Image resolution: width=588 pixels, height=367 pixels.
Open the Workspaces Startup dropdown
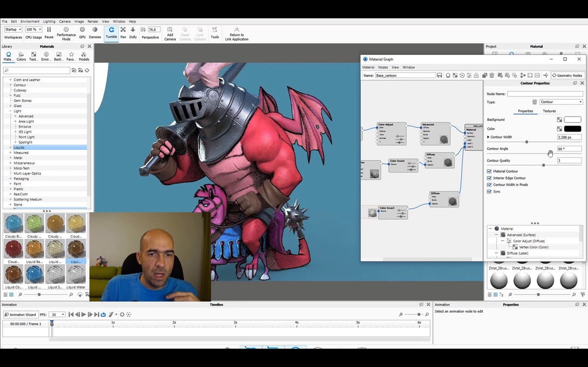[13, 29]
